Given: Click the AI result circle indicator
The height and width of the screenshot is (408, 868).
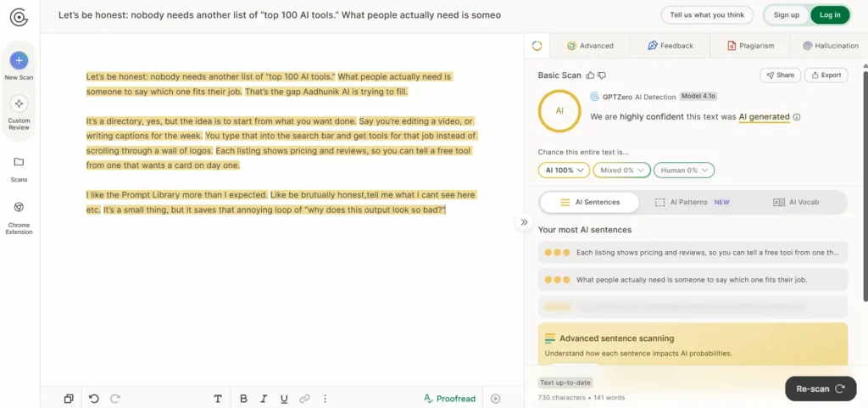Looking at the screenshot, I should click(x=559, y=111).
